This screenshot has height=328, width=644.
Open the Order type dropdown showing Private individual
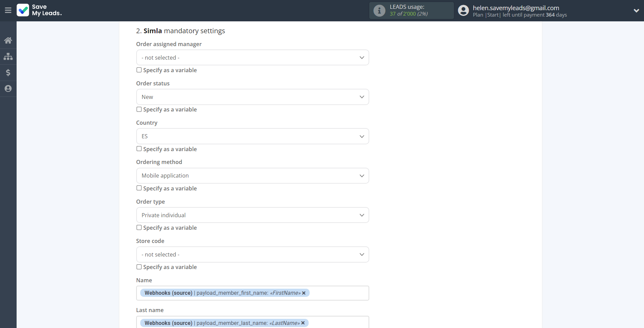(x=252, y=215)
